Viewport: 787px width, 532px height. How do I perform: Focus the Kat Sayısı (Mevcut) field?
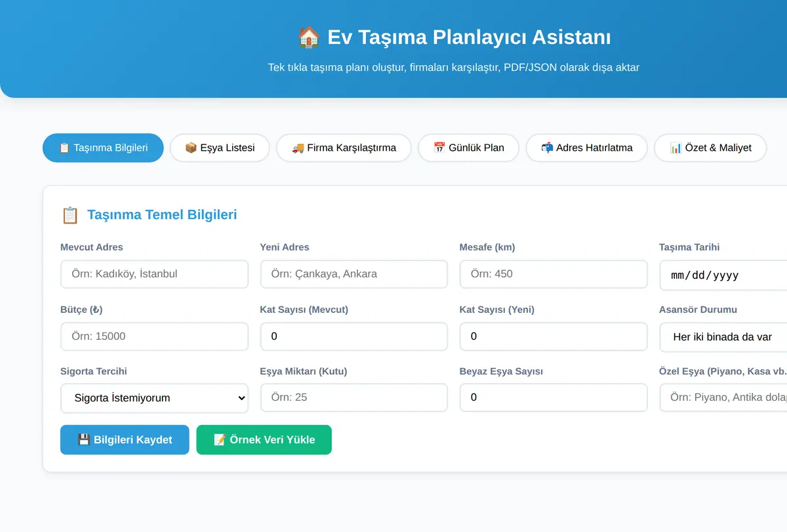coord(354,337)
